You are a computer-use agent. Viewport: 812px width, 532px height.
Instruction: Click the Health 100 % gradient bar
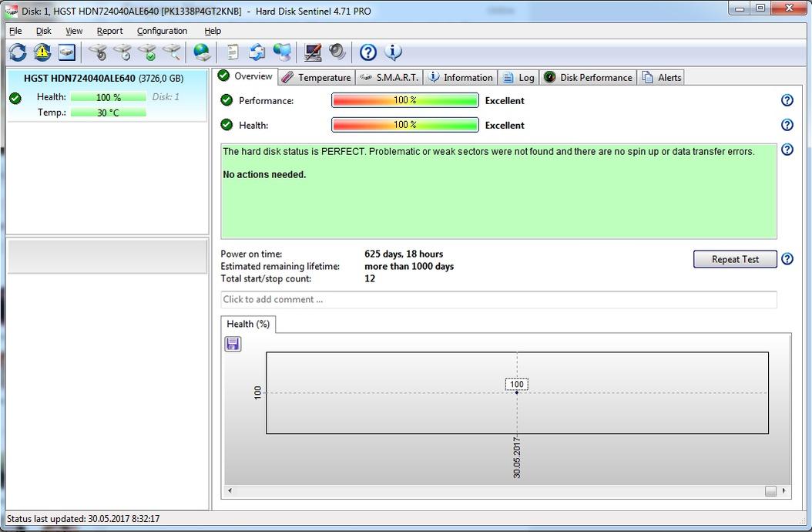pos(405,125)
